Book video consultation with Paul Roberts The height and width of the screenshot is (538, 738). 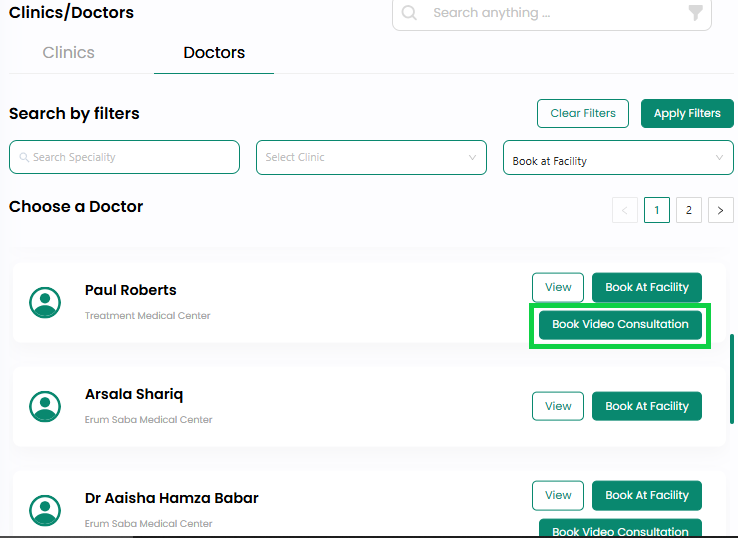click(620, 324)
